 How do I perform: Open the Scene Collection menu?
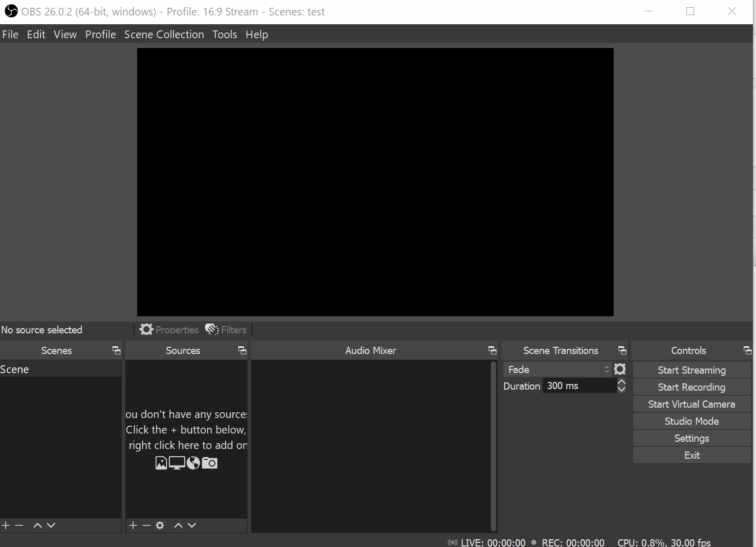pyautogui.click(x=164, y=34)
